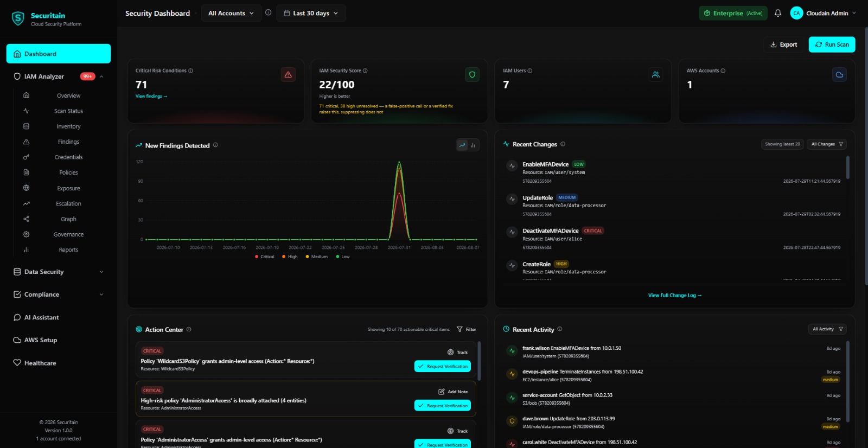This screenshot has height=448, width=868.
Task: Open the Policies page in sidebar
Action: 68,172
